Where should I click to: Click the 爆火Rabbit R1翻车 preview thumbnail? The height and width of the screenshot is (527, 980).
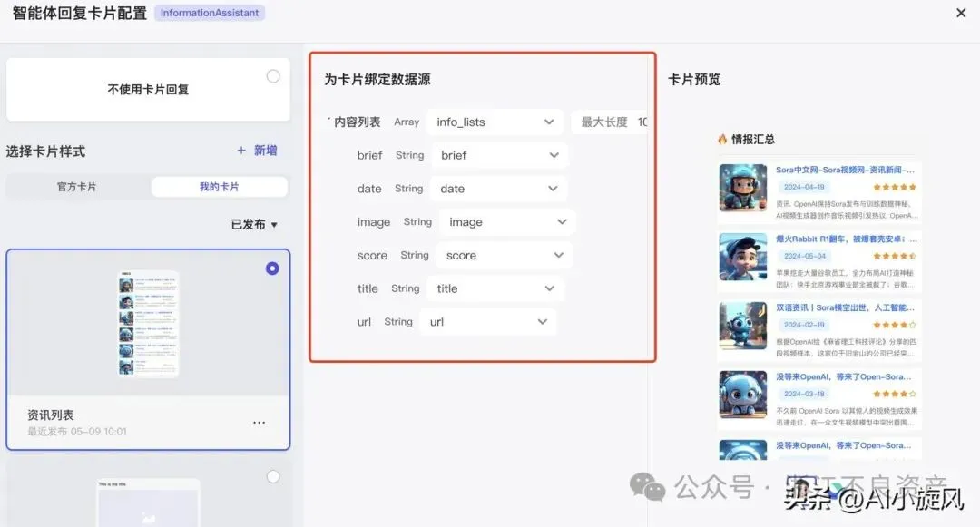[742, 257]
